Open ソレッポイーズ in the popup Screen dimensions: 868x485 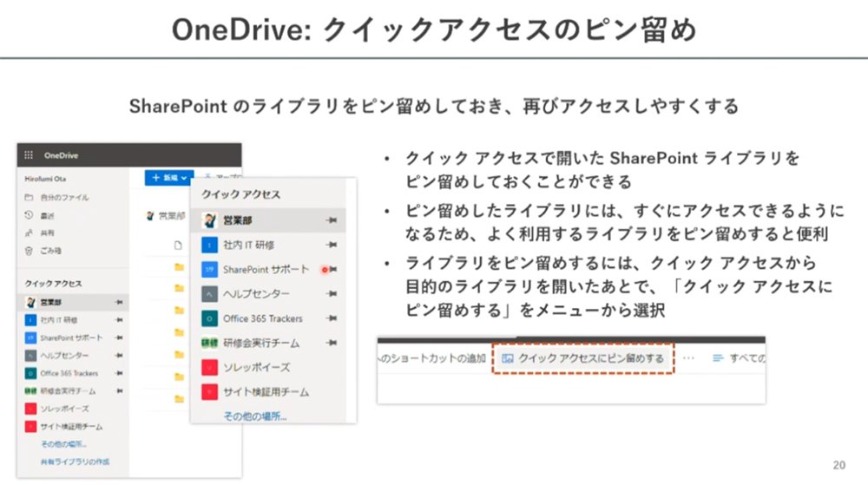pos(256,367)
